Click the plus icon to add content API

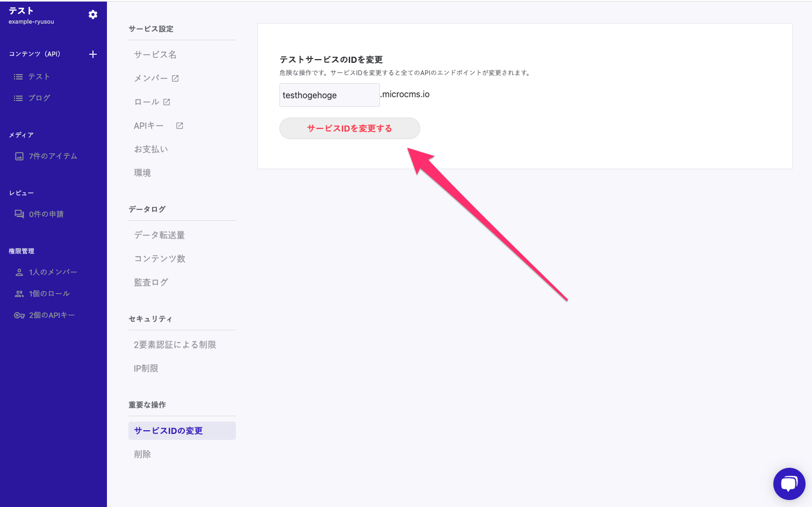(x=93, y=54)
